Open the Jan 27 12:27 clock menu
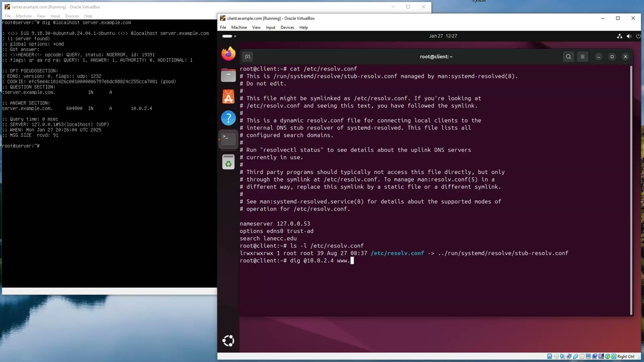 tap(443, 36)
